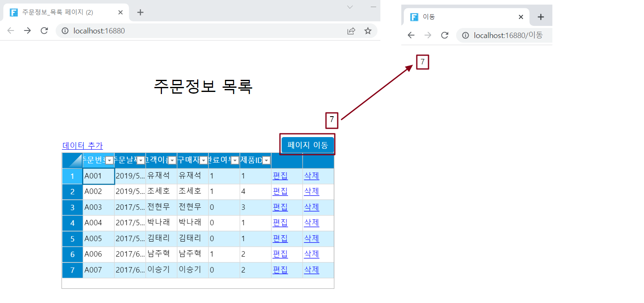The height and width of the screenshot is (303, 644).
Task: Open the 고객이름 column filter dropdown
Action: click(x=172, y=160)
